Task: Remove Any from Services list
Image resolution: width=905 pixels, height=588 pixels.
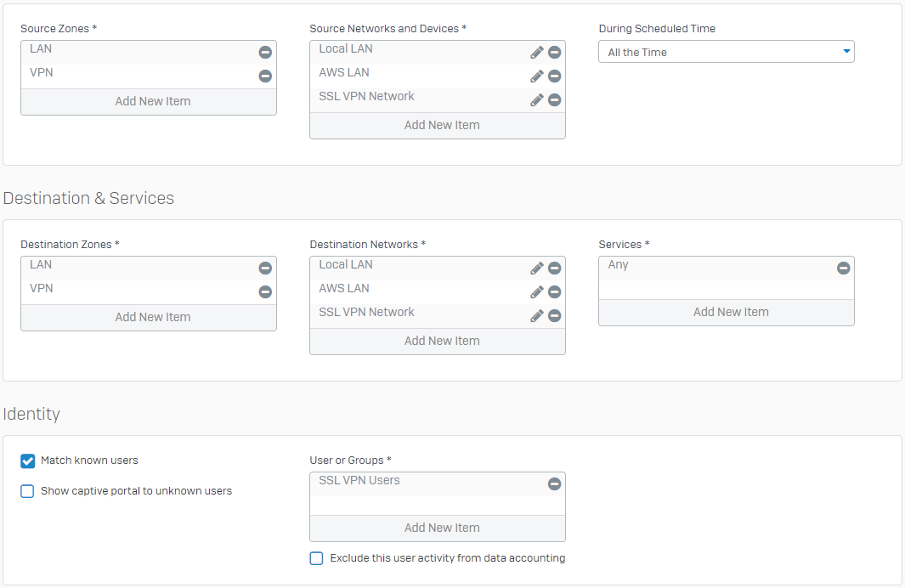Action: click(x=843, y=269)
